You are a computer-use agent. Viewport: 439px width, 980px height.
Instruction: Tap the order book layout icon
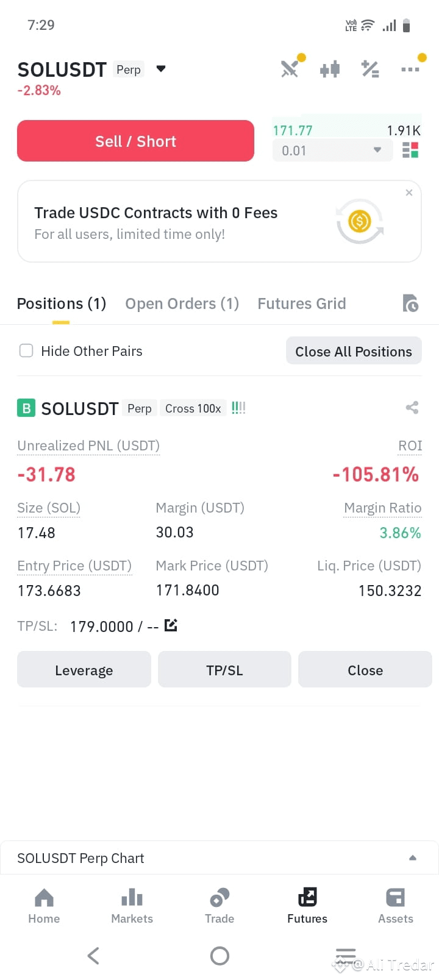[410, 150]
